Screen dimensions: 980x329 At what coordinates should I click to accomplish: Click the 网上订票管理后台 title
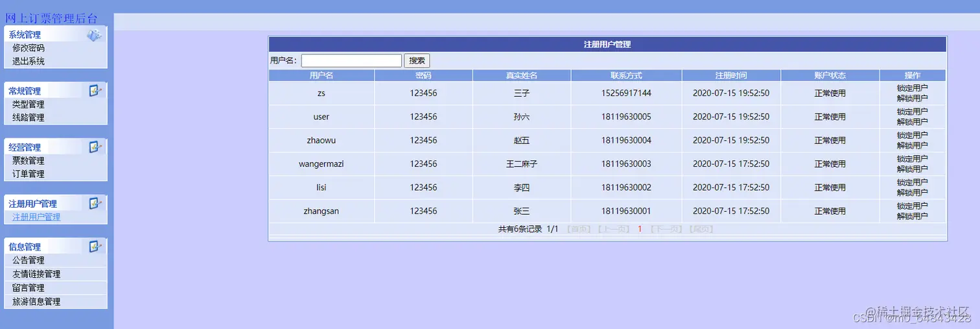click(51, 19)
